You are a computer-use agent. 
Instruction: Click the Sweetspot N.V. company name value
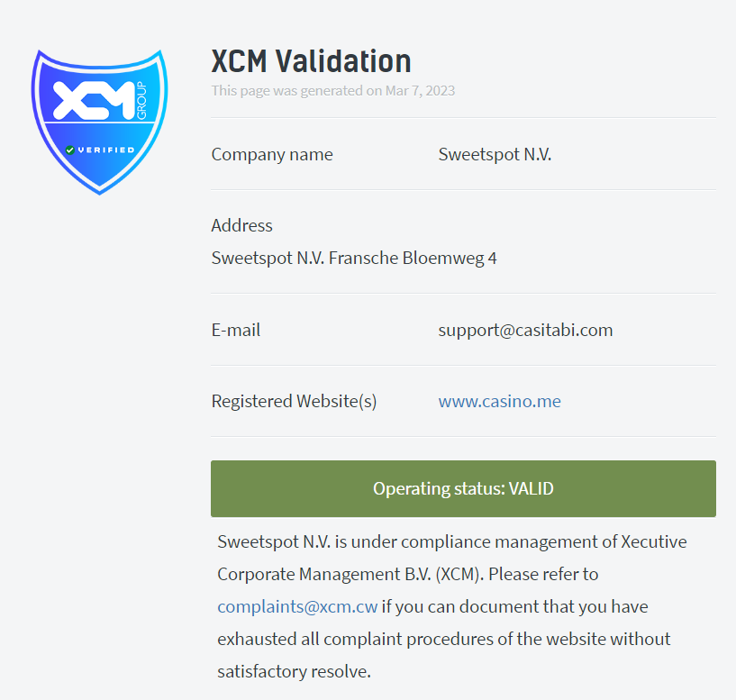tap(495, 154)
